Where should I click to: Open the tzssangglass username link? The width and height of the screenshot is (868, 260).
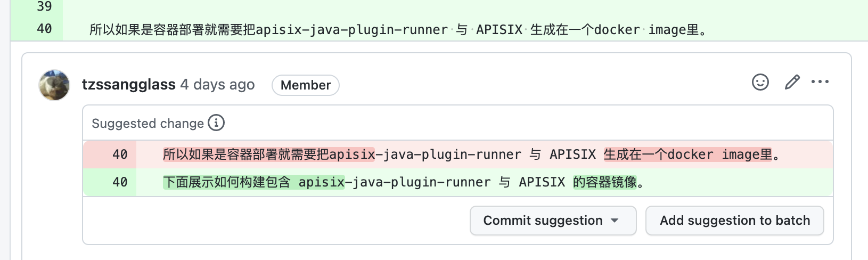point(128,85)
